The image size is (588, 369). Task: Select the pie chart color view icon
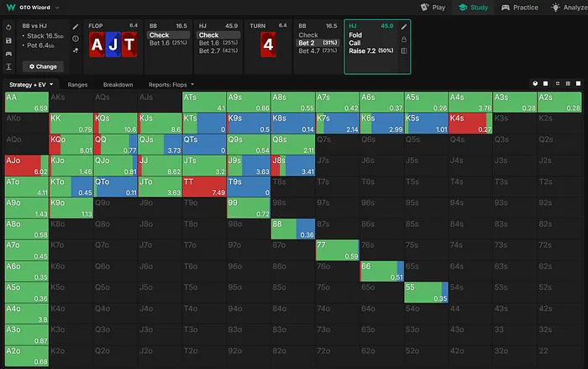point(535,85)
